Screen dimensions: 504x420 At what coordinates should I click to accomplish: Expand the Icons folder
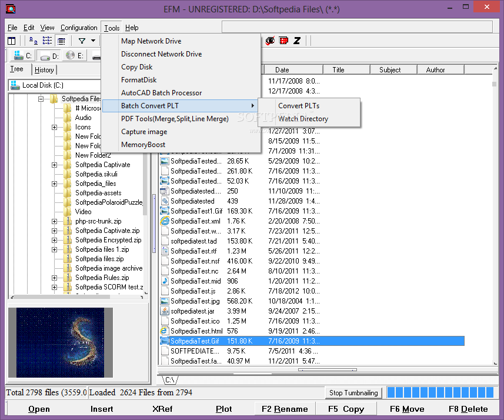(x=54, y=127)
